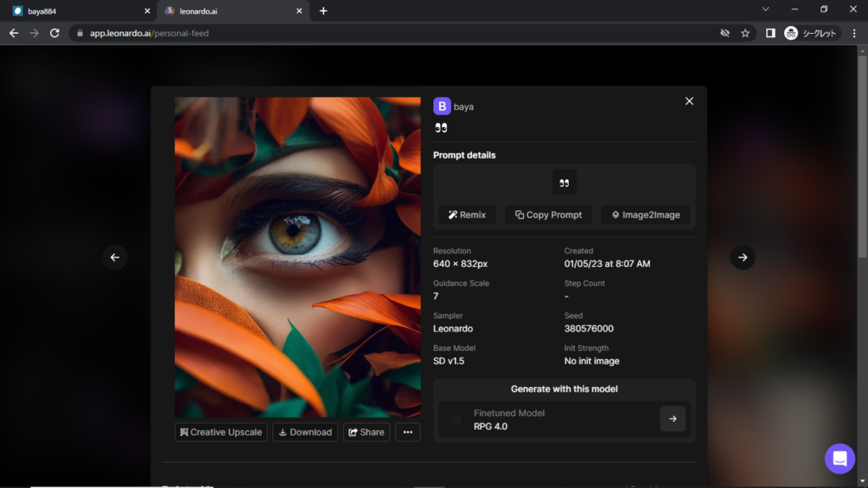Generate with RPG 4.0 model arrow
This screenshot has height=488, width=868.
tap(672, 419)
